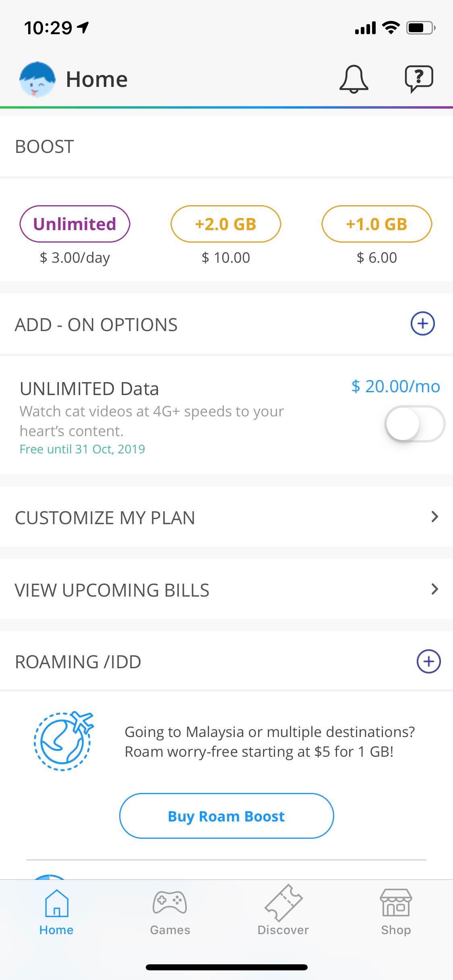Tap the BOOST section header
Viewport: 453px width, 980px height.
point(44,146)
